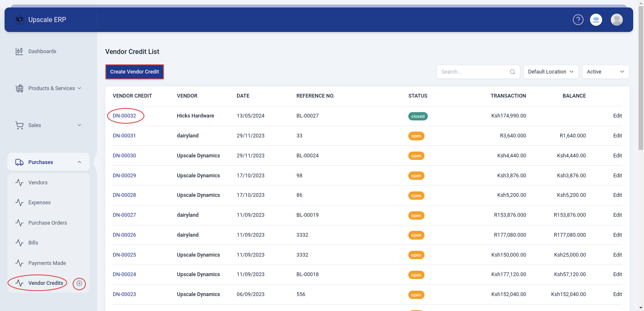Focus the Search input field

pyautogui.click(x=473, y=72)
